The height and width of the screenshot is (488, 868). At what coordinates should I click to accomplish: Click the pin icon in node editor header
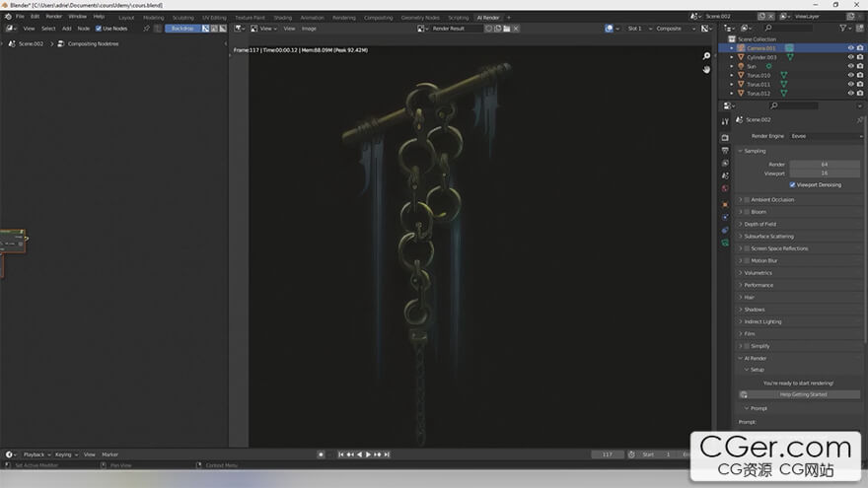pos(147,29)
